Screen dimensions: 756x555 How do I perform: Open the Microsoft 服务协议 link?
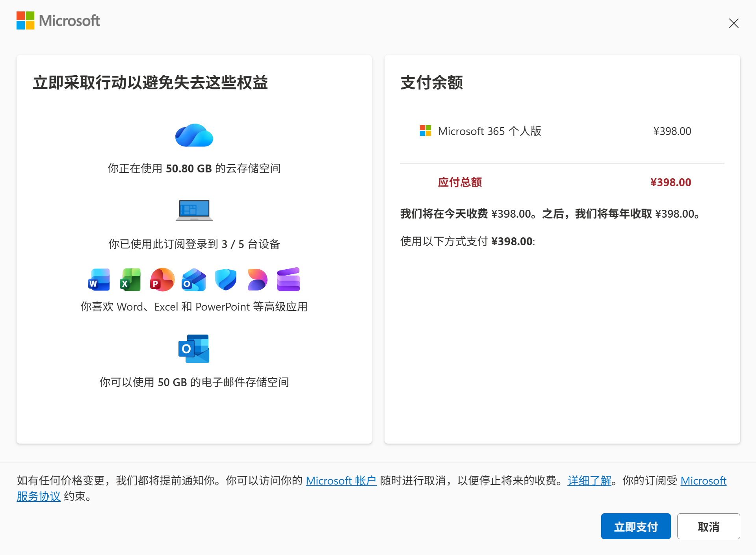(x=38, y=496)
